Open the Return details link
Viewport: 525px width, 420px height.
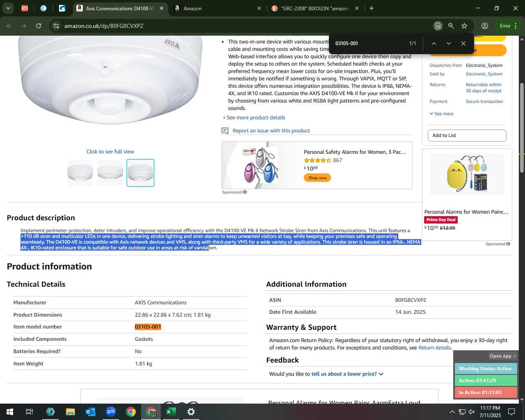point(435,348)
